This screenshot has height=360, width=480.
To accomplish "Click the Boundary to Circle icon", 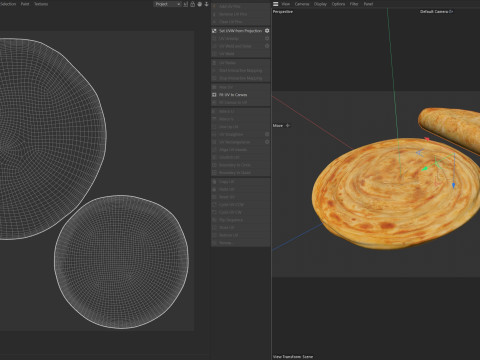I will point(214,165).
